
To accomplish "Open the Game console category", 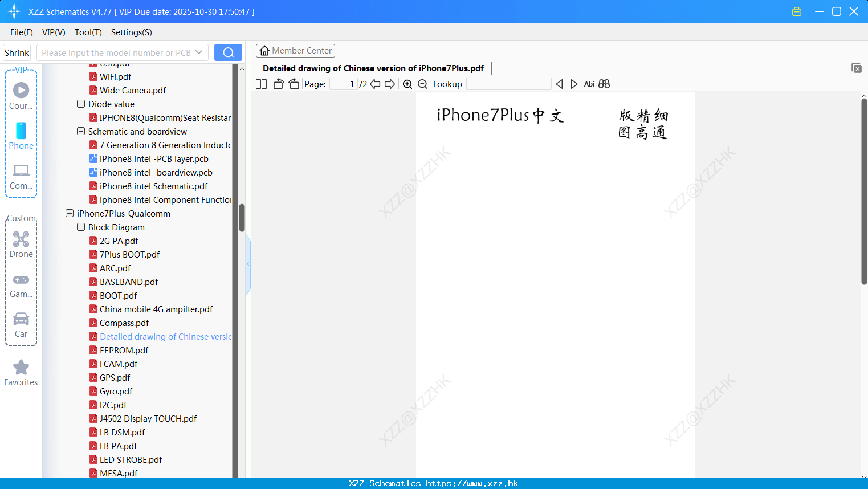I will click(21, 285).
